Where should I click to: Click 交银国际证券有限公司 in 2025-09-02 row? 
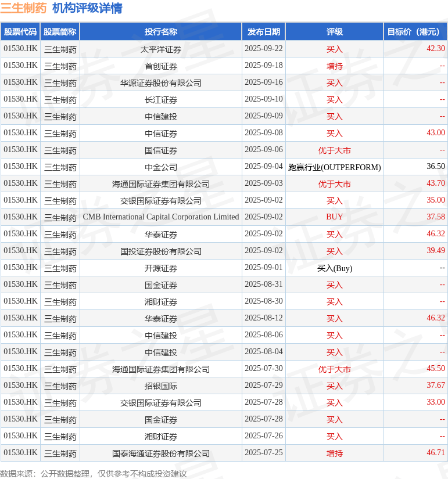click(161, 201)
